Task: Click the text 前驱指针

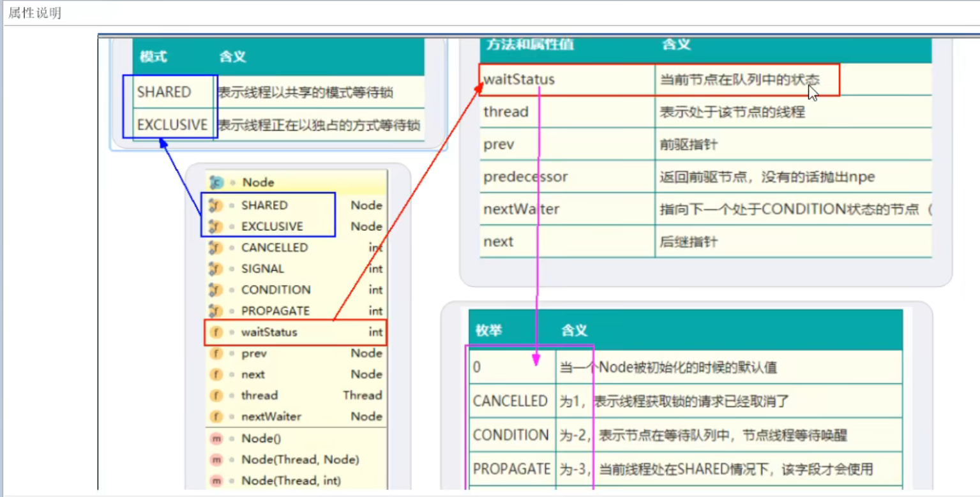Action: 688,145
